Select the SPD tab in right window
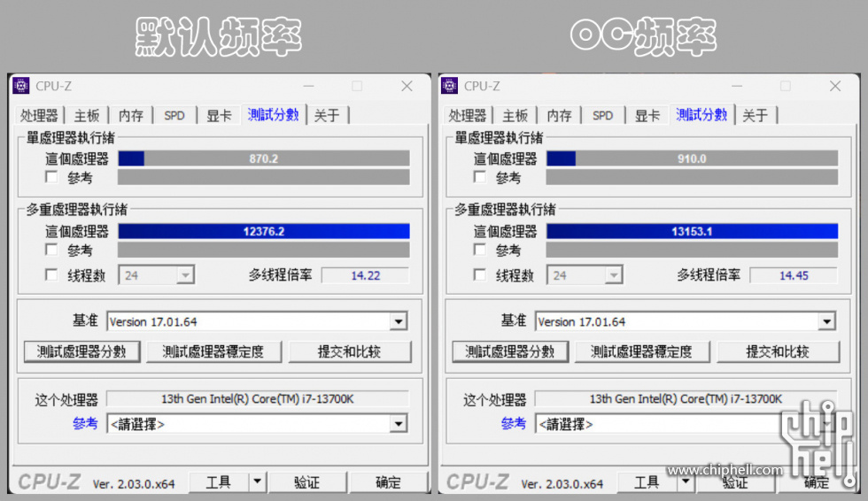This screenshot has height=501, width=868. click(603, 116)
